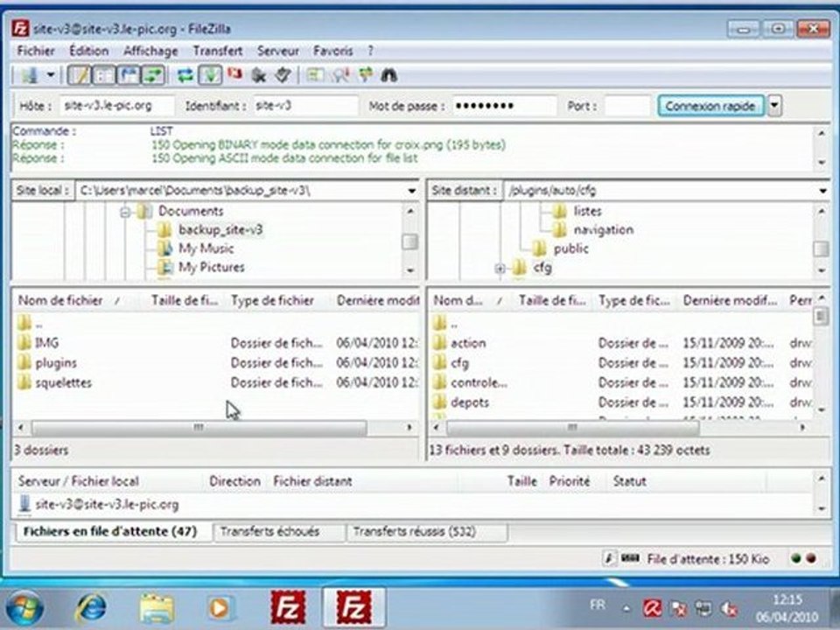Open the Favoris menu
The width and height of the screenshot is (840, 630).
coord(332,51)
